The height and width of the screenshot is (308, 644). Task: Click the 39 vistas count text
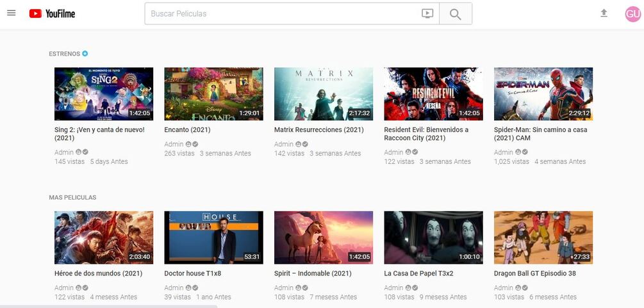[178, 297]
